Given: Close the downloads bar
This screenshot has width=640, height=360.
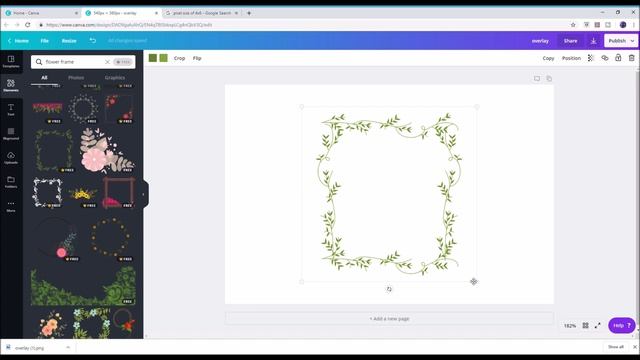Looking at the screenshot, I should (635, 347).
